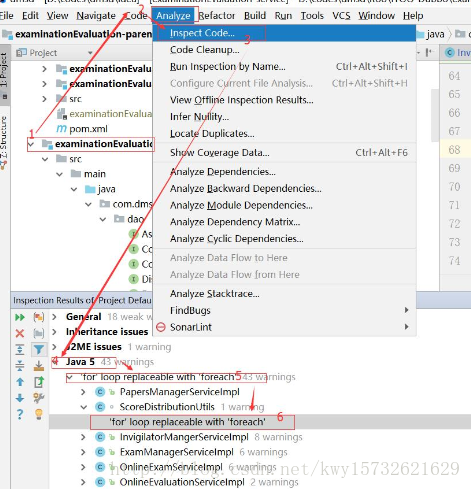Expand the ExamManagerServiceImpl node
This screenshot has height=489, width=471.
(x=84, y=452)
